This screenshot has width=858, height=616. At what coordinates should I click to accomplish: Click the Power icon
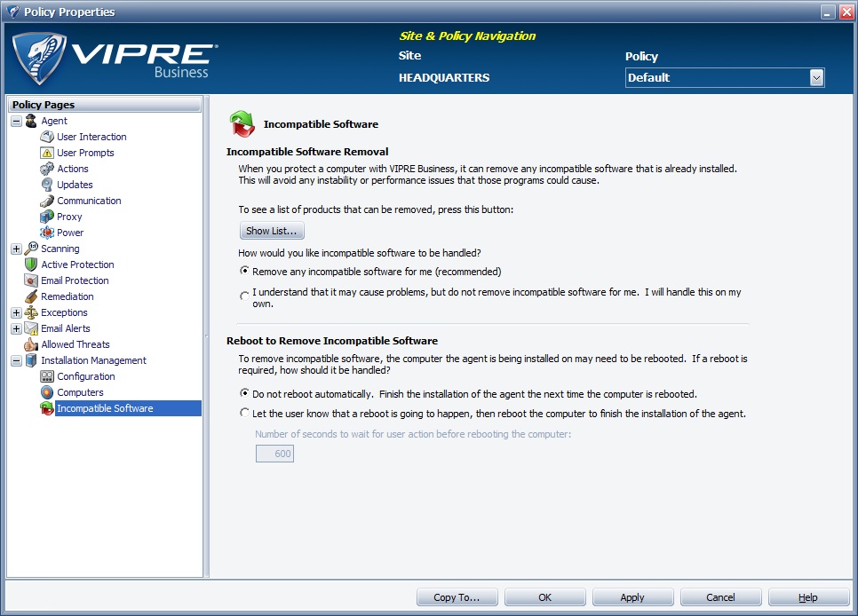pyautogui.click(x=47, y=233)
